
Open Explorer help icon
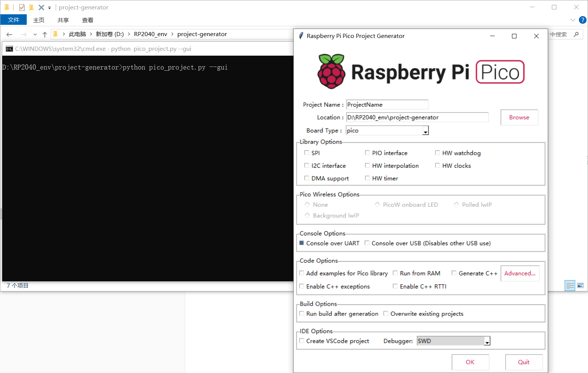tap(583, 20)
